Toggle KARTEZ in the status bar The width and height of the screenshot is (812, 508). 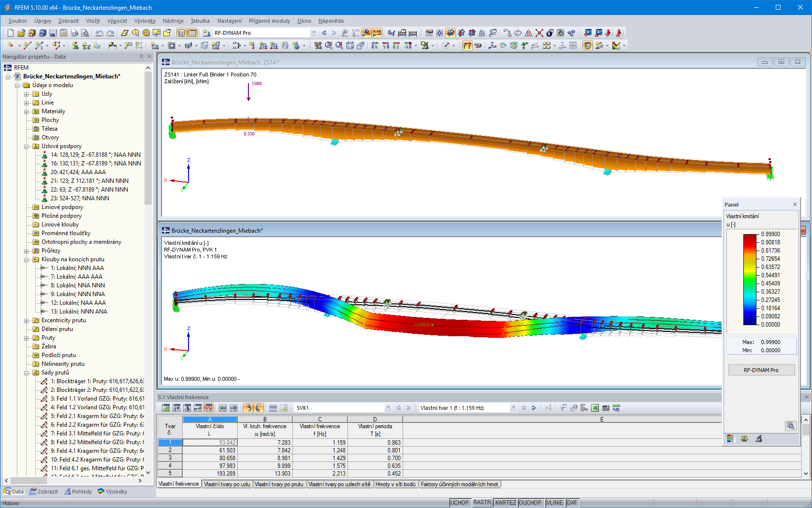coord(506,503)
